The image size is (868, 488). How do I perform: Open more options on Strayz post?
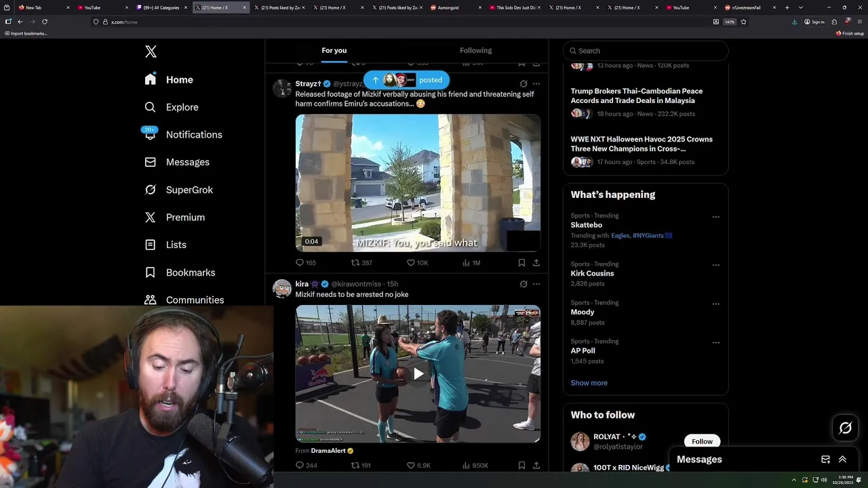tap(536, 84)
